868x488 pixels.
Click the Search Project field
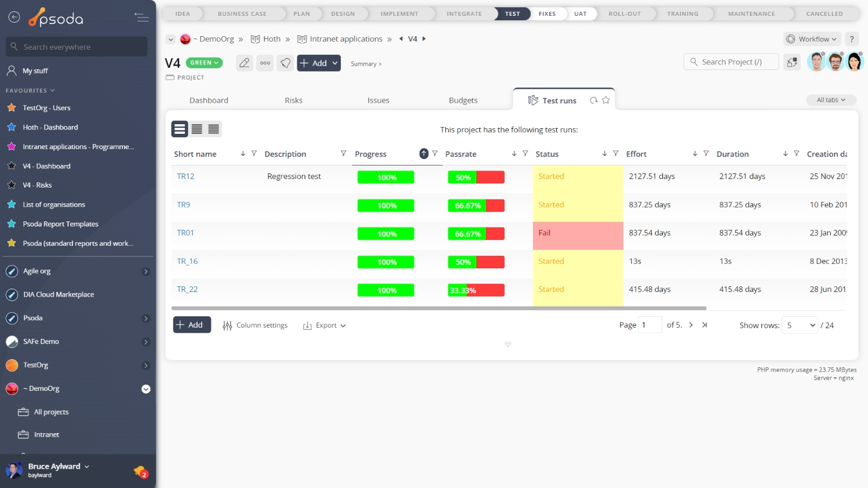(731, 62)
